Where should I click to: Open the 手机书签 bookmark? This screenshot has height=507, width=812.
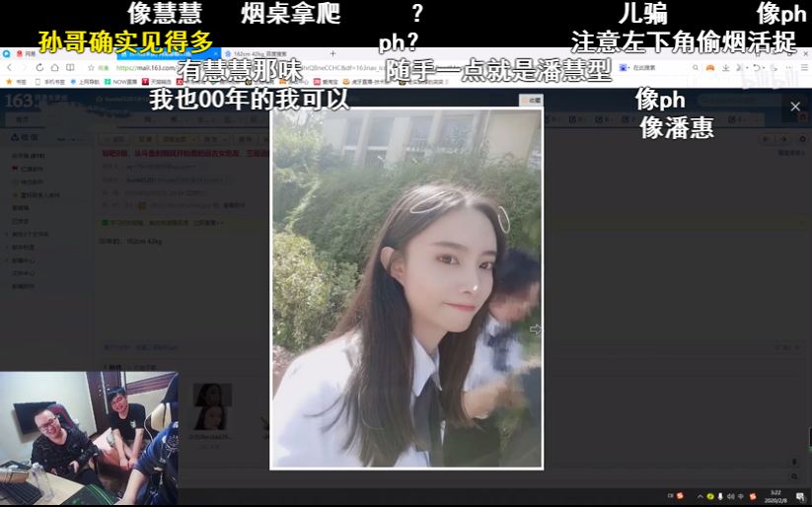click(x=49, y=82)
